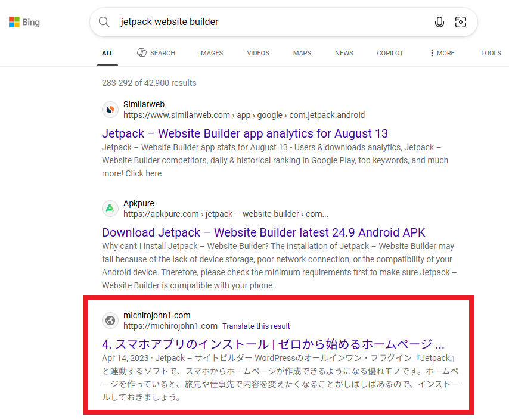The width and height of the screenshot is (509, 420).
Task: Click the search box with jetpack query
Action: point(283,22)
